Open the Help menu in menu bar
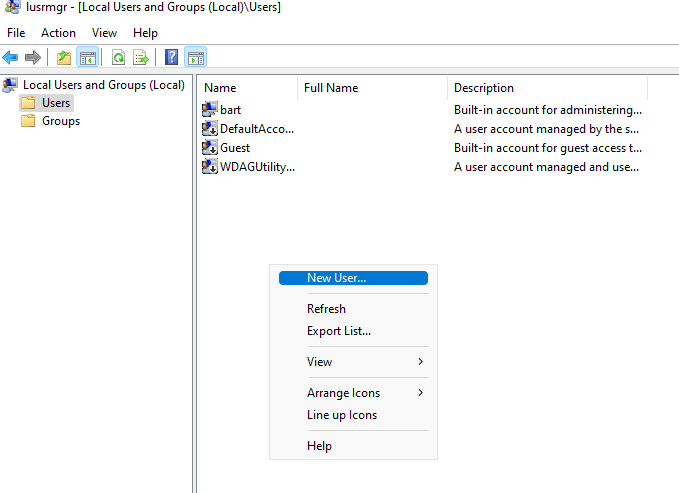 pyautogui.click(x=145, y=33)
